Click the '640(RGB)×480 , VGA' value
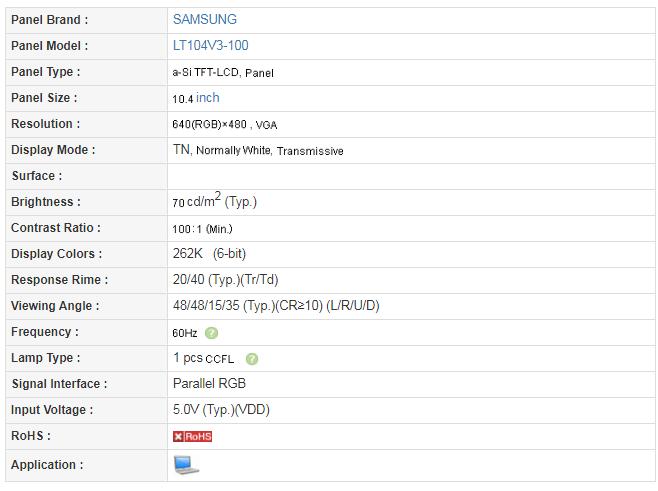 (225, 125)
